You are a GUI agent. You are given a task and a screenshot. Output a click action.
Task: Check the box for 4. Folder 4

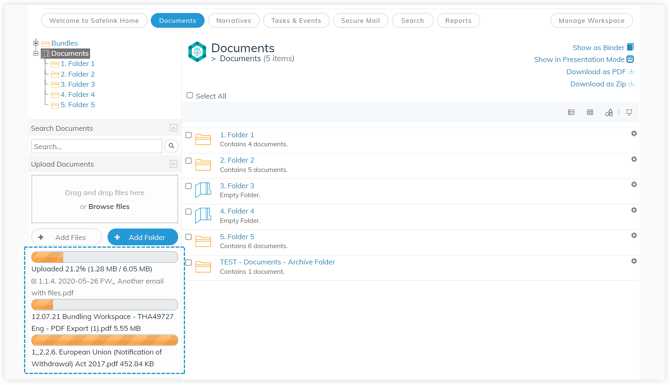tap(188, 212)
